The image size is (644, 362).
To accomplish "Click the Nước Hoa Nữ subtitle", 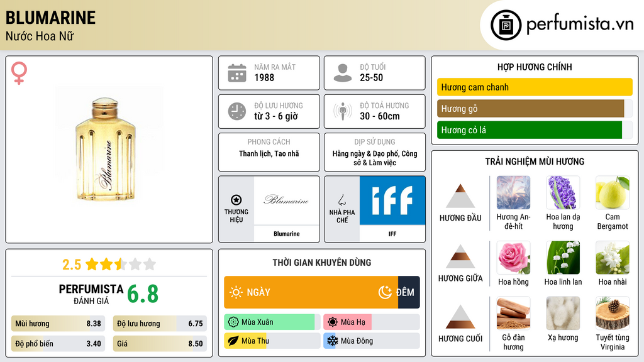I will tap(40, 36).
